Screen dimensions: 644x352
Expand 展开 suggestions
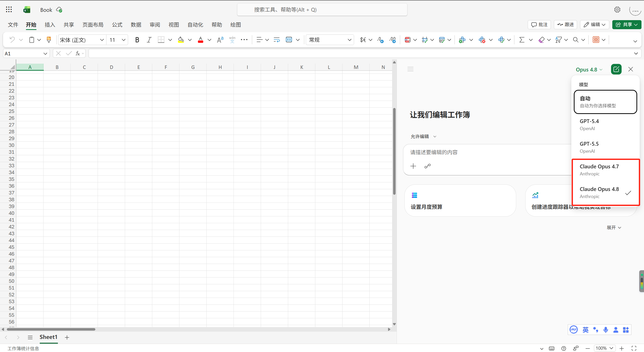614,227
